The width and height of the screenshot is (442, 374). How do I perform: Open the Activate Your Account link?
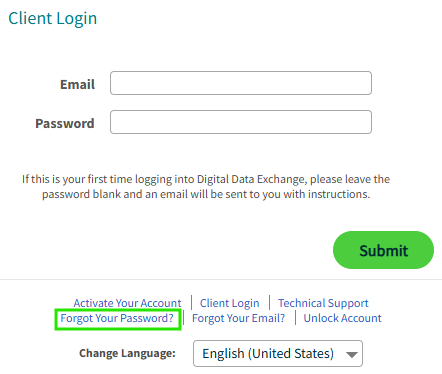[127, 303]
